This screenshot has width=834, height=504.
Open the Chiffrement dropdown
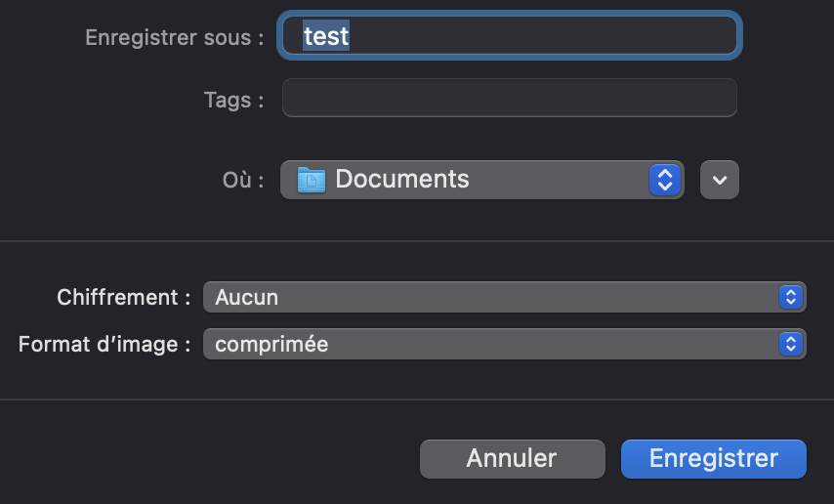(x=505, y=297)
